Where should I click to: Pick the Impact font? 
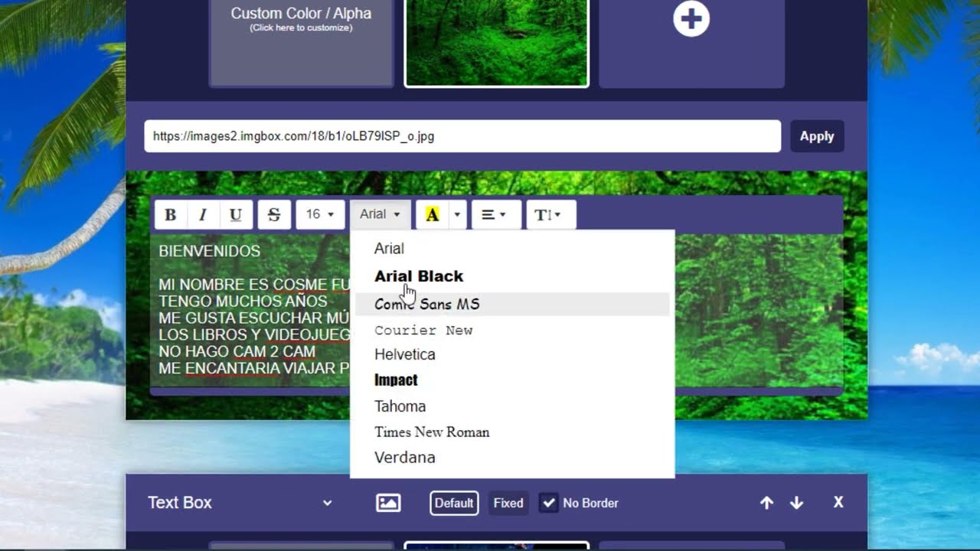coord(512,380)
